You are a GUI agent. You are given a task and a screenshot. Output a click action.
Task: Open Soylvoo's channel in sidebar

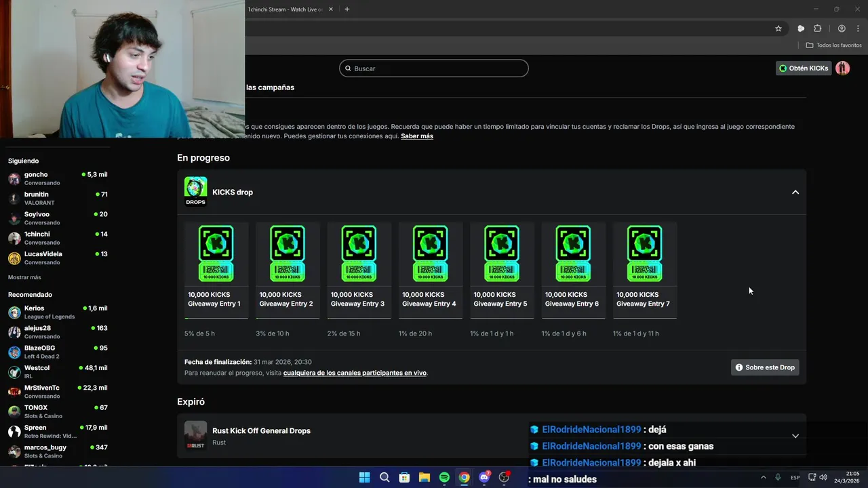point(58,218)
